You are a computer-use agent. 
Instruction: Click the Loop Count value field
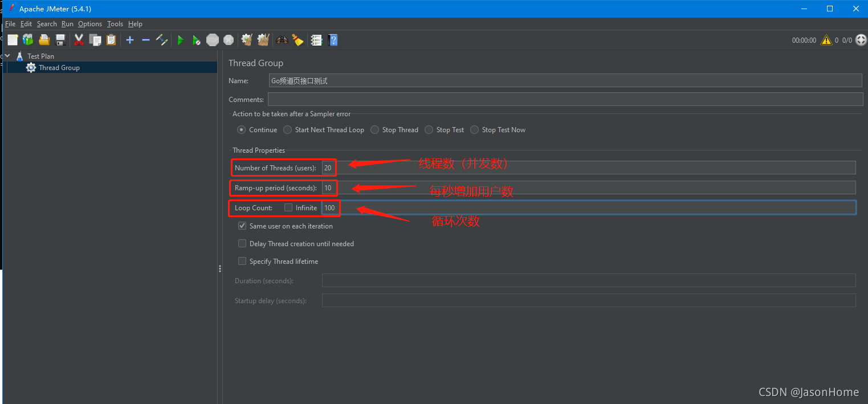pos(589,207)
